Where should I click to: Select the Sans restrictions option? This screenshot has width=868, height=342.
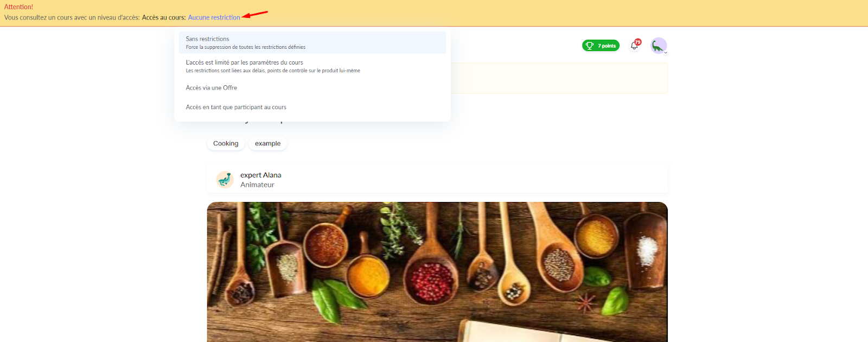312,42
